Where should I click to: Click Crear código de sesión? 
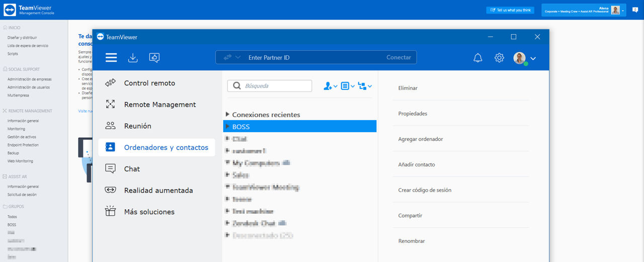(x=425, y=190)
